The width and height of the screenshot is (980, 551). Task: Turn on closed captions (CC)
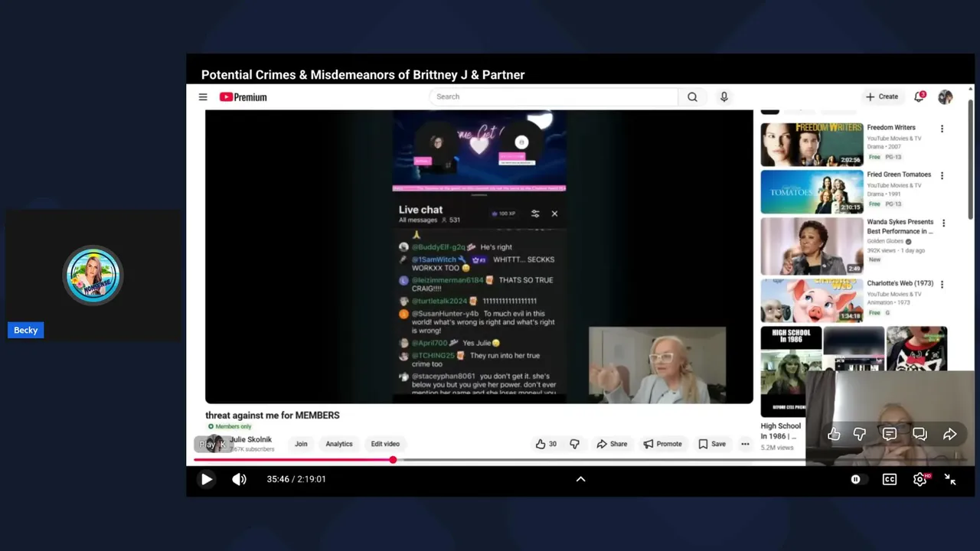(x=890, y=479)
